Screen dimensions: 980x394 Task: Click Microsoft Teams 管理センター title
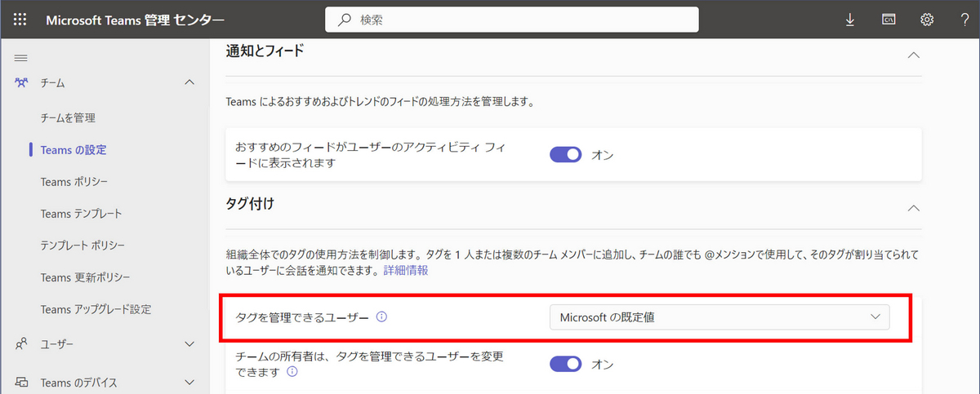point(135,20)
